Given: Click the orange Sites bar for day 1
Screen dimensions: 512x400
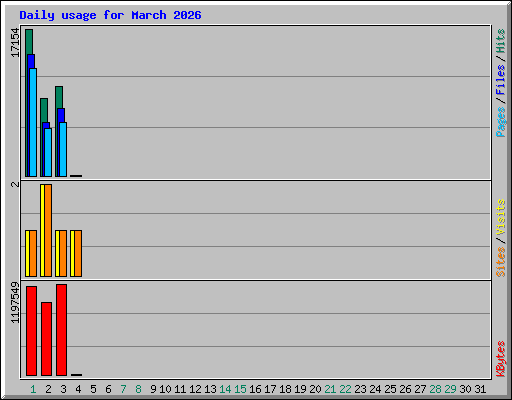Looking at the screenshot, I should (33, 253).
